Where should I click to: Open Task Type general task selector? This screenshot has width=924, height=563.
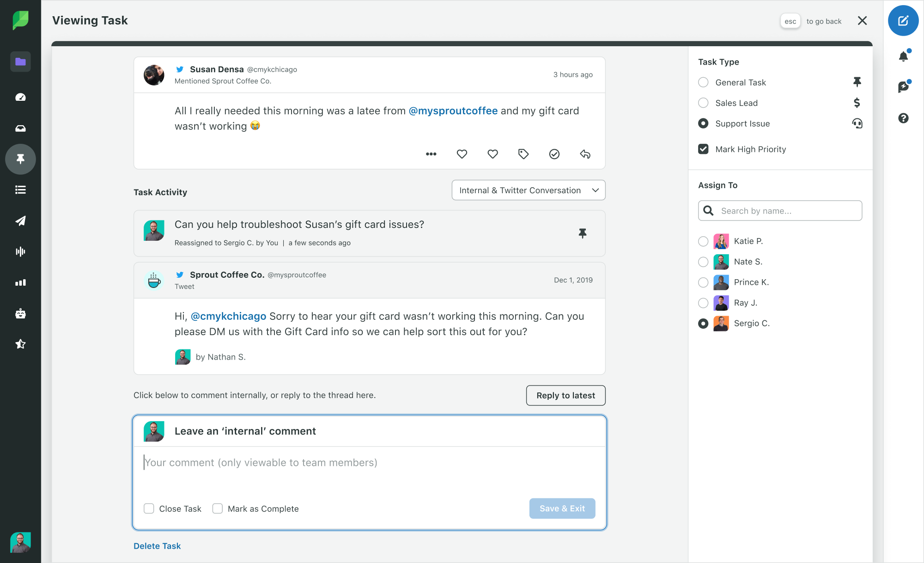(x=703, y=82)
